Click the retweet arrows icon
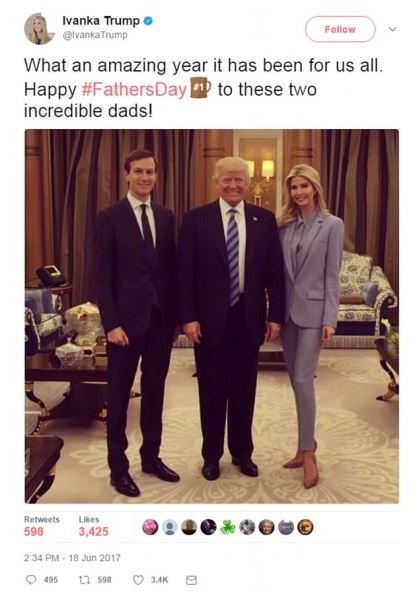415x597 pixels. click(84, 579)
